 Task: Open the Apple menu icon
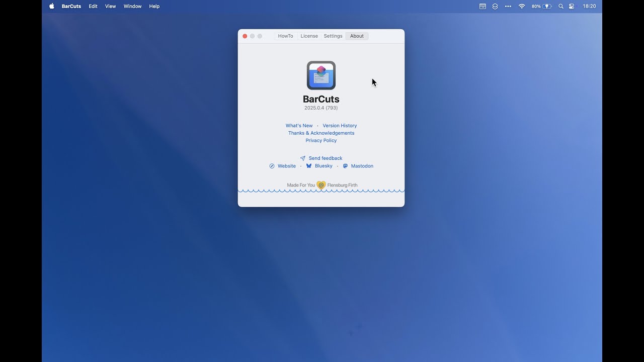click(x=51, y=7)
